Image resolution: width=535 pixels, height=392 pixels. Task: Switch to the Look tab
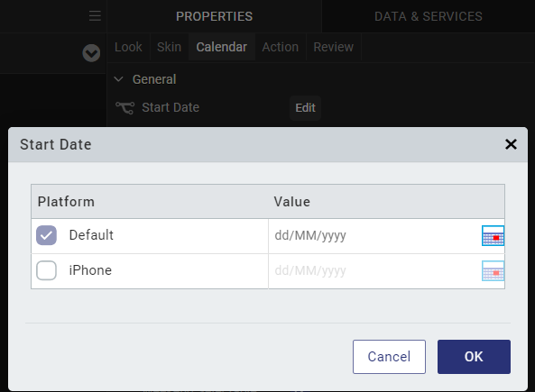click(128, 47)
